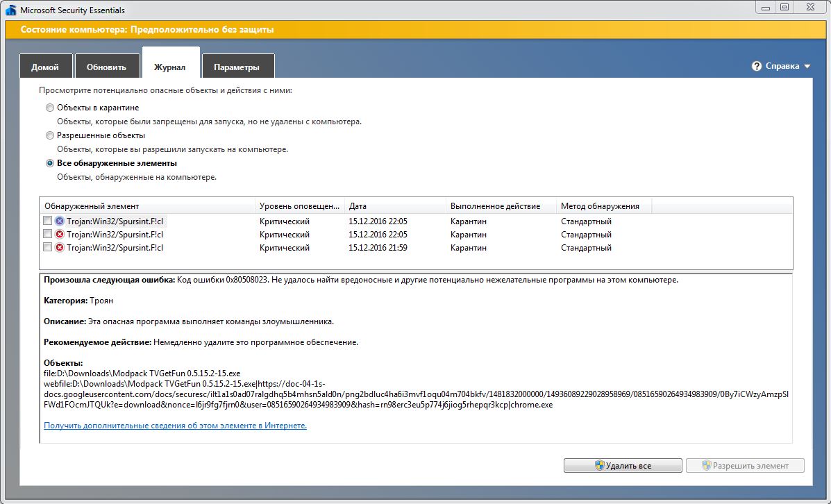Image resolution: width=831 pixels, height=504 pixels.
Task: Click Категория: Троян text
Action: coord(78,301)
